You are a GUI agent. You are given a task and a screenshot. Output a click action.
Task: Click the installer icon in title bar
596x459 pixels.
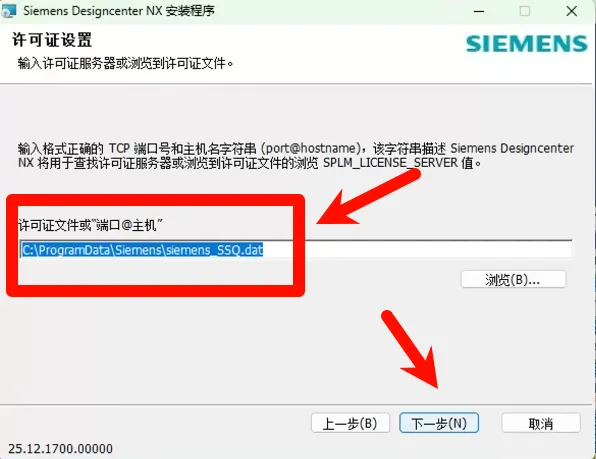coord(8,11)
